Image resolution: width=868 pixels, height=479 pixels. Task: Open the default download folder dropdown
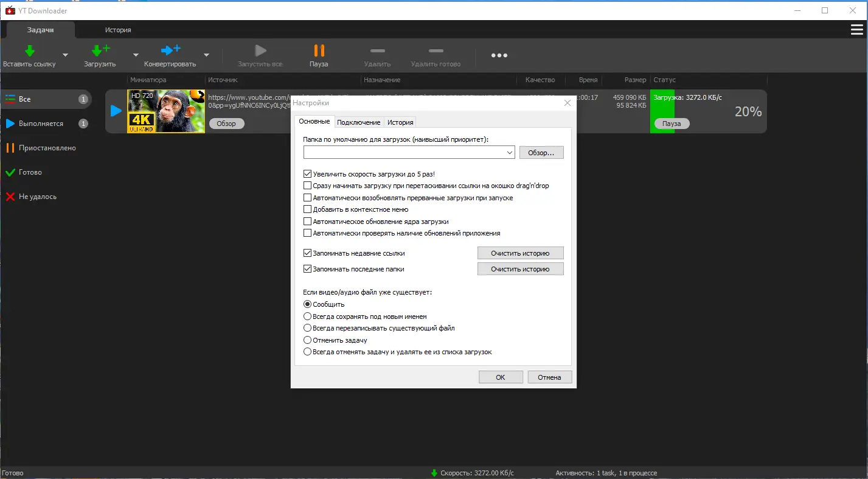pyautogui.click(x=511, y=152)
